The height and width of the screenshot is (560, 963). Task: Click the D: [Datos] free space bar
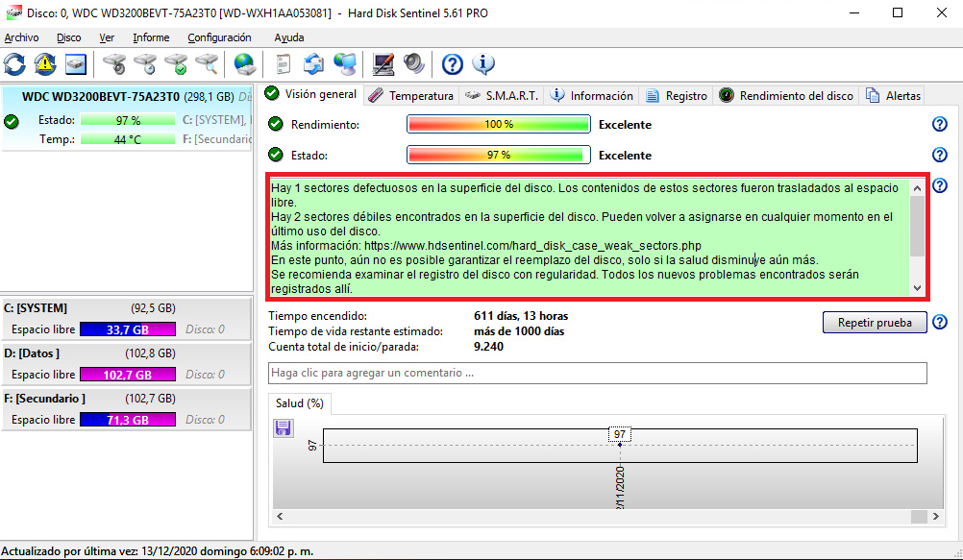pos(128,375)
